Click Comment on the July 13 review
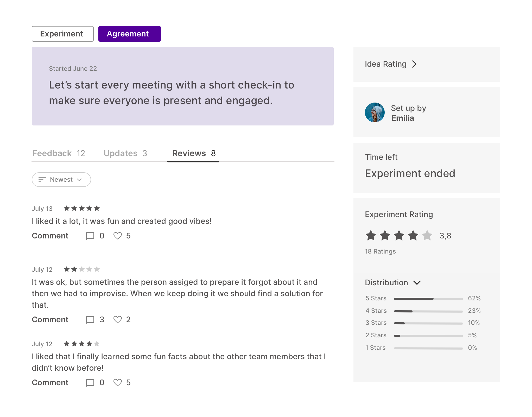Screen dimensions: 532x417 (50, 236)
